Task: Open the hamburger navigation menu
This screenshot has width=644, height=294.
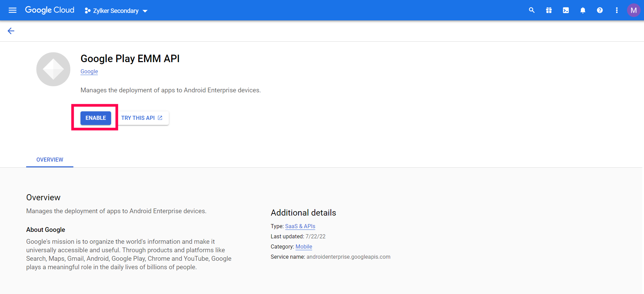Action: (x=13, y=10)
